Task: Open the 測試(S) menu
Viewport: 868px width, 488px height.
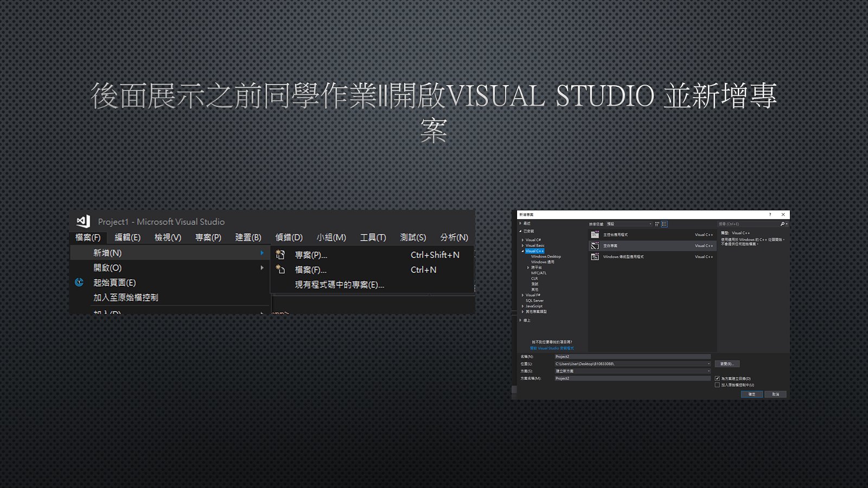Action: click(413, 237)
